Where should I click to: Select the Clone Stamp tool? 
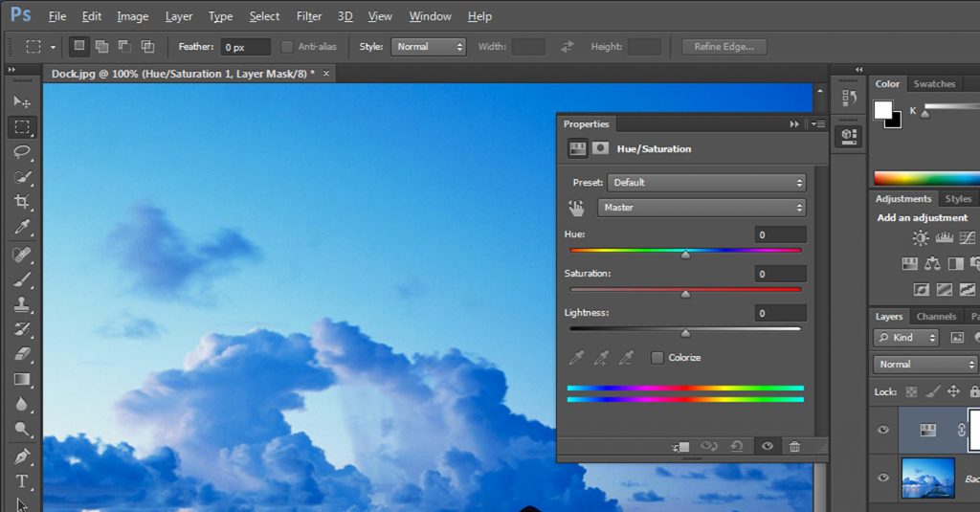pos(22,304)
